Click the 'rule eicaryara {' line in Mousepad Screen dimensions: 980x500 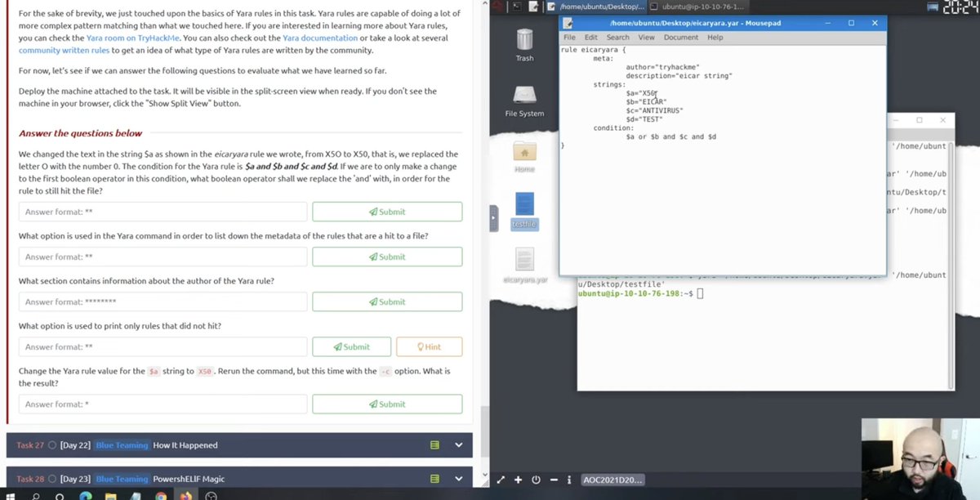(593, 50)
